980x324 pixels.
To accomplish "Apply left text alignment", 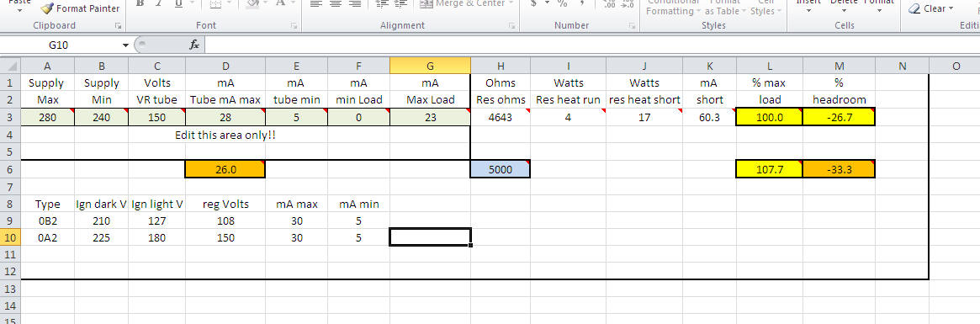I will pyautogui.click(x=316, y=4).
